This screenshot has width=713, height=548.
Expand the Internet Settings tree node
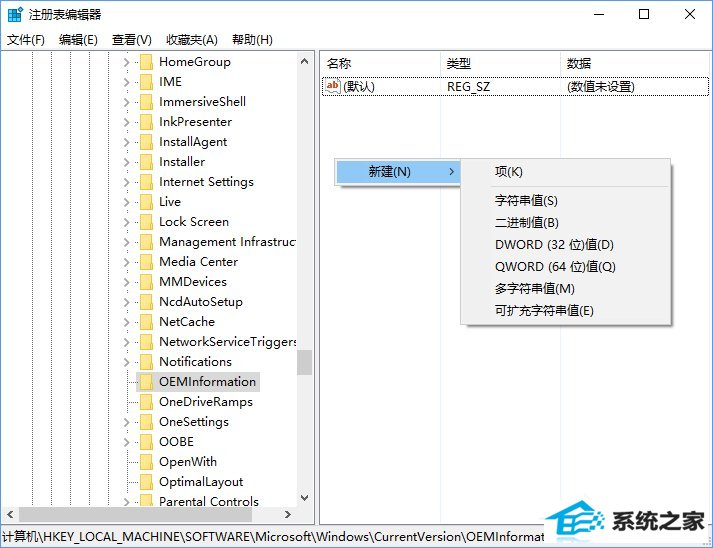pos(127,182)
